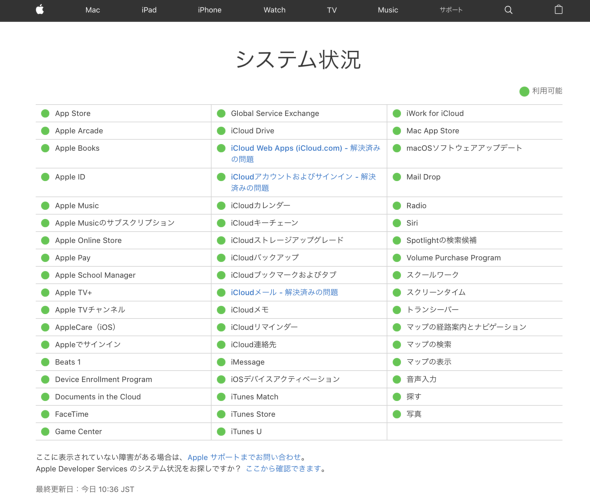Click green dot beside iTunes Store
Screen dimensions: 590x503
point(221,414)
